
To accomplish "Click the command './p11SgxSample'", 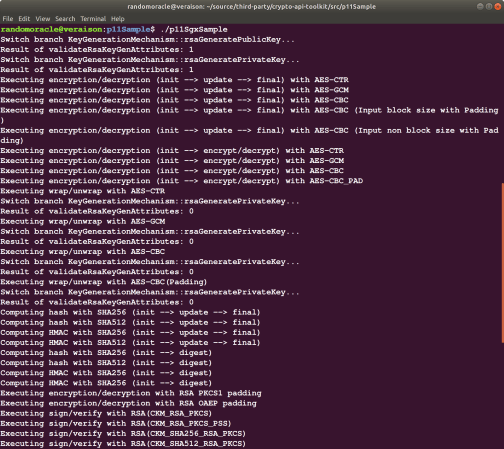I will click(x=194, y=29).
